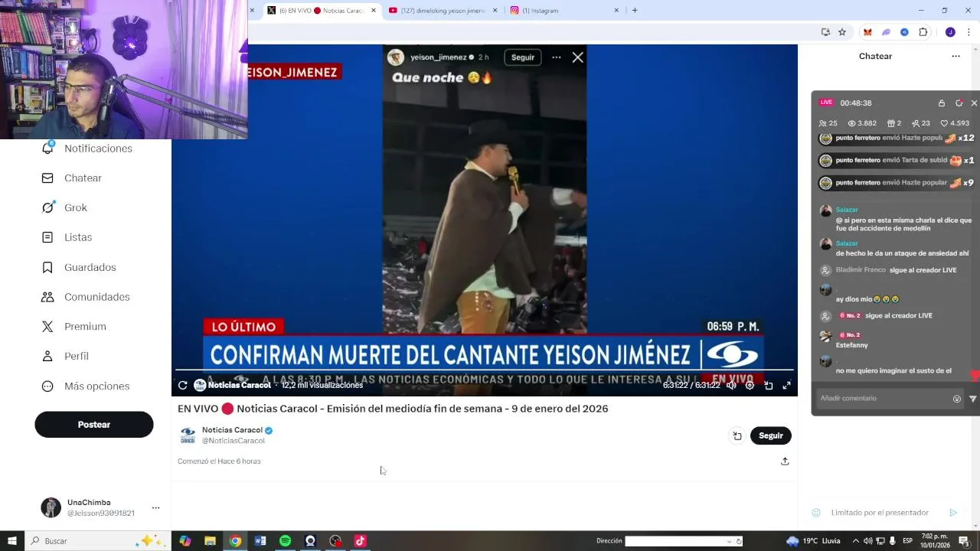980x551 pixels.
Task: Open Chrome three-dot menu
Action: click(969, 32)
